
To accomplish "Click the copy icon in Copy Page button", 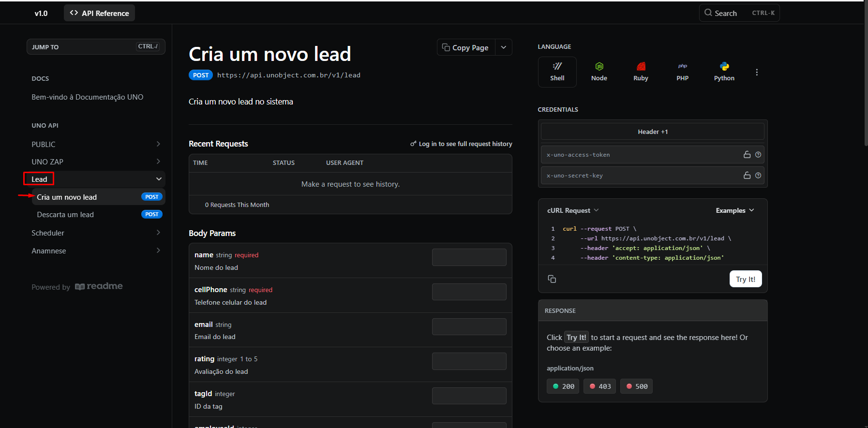I will coord(446,47).
